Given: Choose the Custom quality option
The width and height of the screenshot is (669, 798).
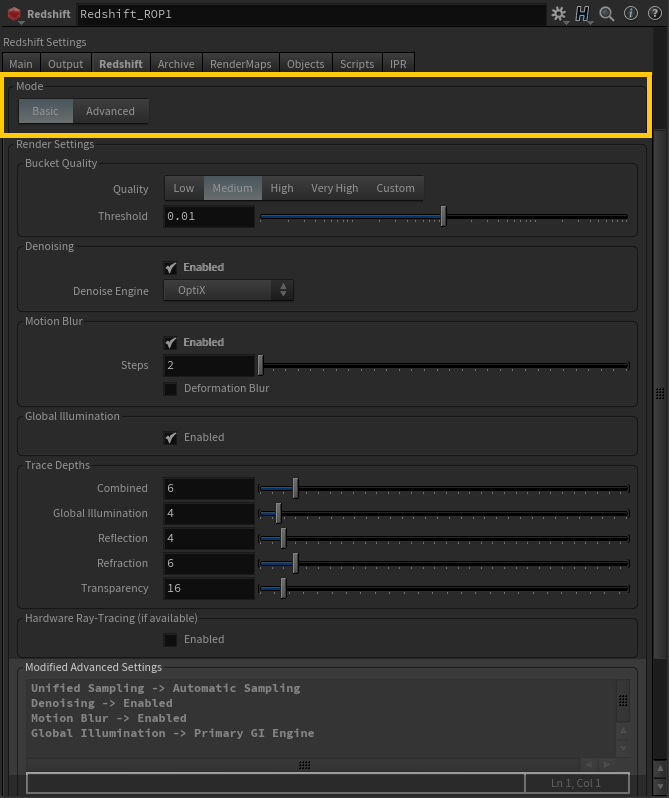Looking at the screenshot, I should (x=395, y=188).
